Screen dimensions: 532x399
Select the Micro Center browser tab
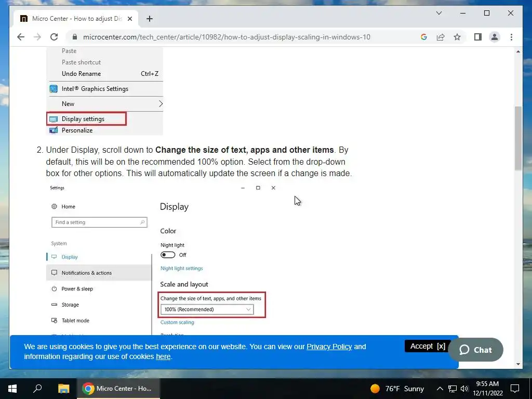click(76, 19)
